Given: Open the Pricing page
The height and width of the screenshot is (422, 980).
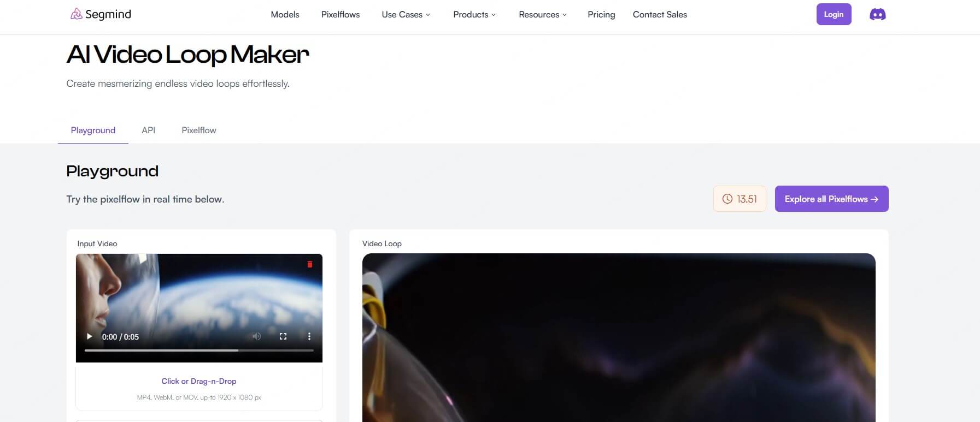Looking at the screenshot, I should (x=601, y=15).
